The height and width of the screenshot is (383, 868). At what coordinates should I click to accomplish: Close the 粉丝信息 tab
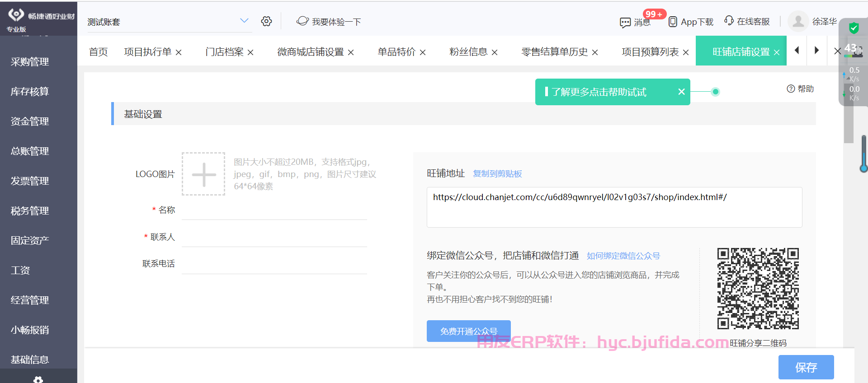click(495, 52)
